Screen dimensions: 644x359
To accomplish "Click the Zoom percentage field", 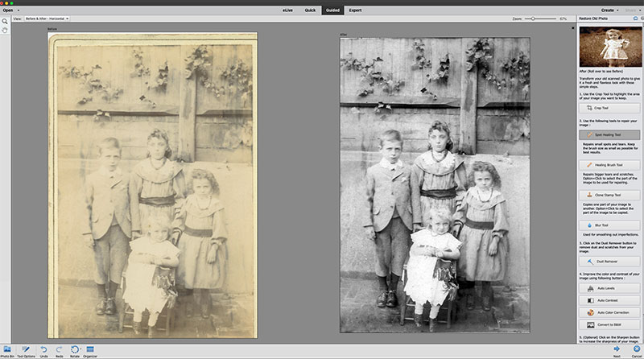I will coord(563,19).
